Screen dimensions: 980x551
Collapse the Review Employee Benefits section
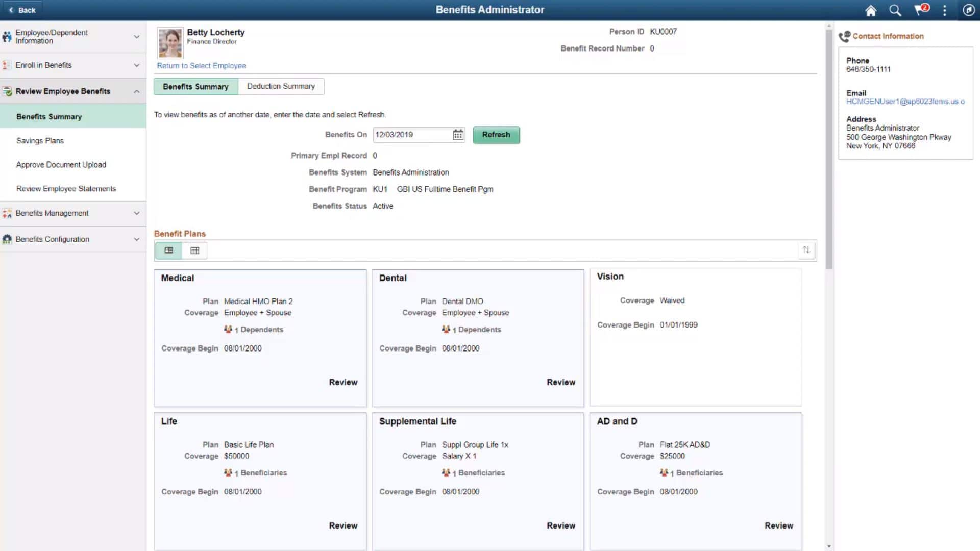(x=136, y=91)
